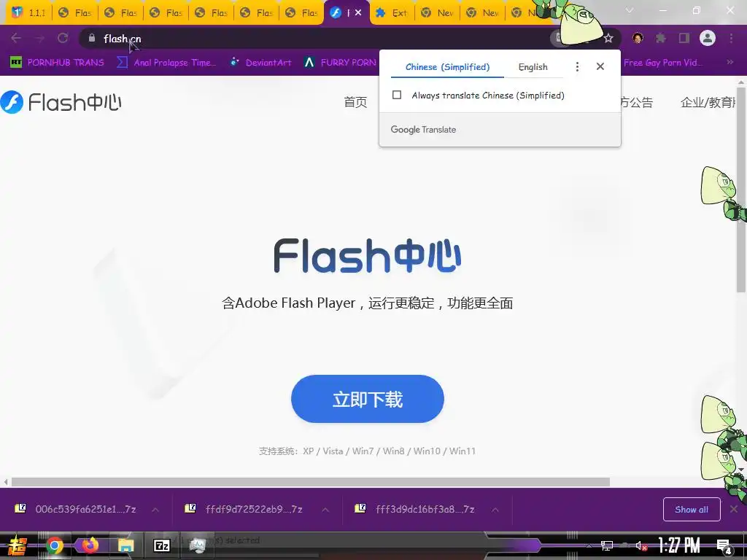This screenshot has height=560, width=747.
Task: Open 7-Zip from the taskbar
Action: pos(161,545)
